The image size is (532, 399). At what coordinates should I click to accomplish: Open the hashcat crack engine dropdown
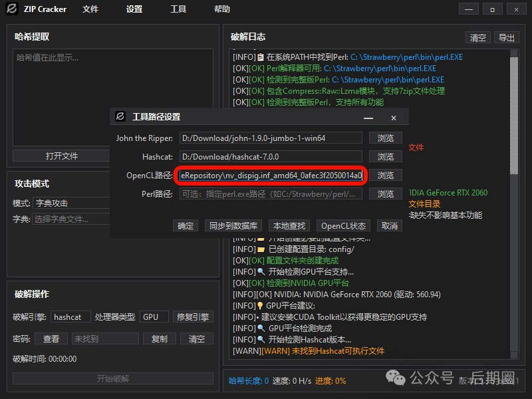(70, 317)
